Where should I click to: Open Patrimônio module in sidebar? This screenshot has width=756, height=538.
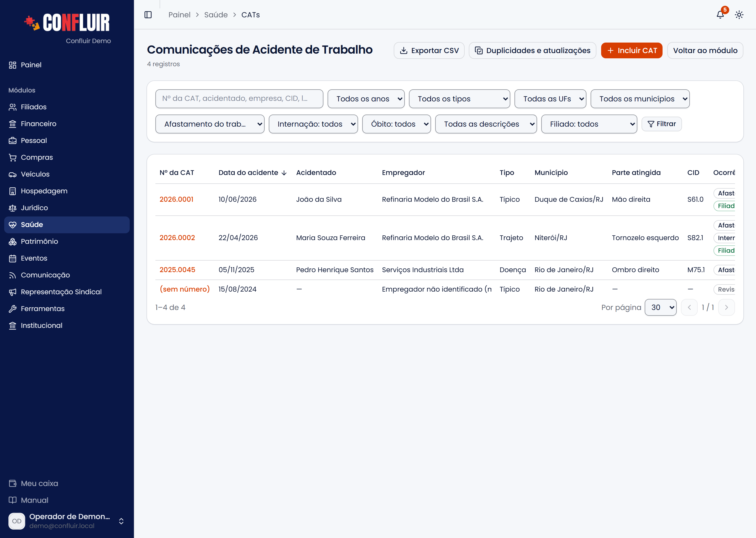pyautogui.click(x=67, y=241)
